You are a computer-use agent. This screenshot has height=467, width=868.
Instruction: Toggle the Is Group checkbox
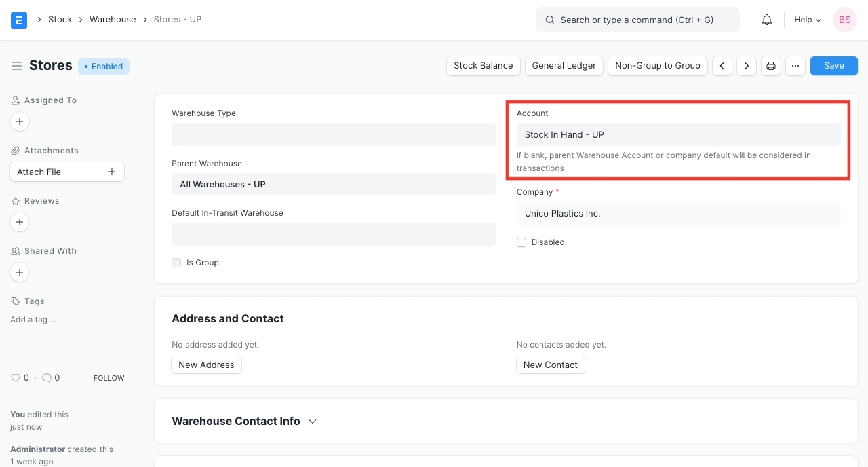tap(176, 263)
